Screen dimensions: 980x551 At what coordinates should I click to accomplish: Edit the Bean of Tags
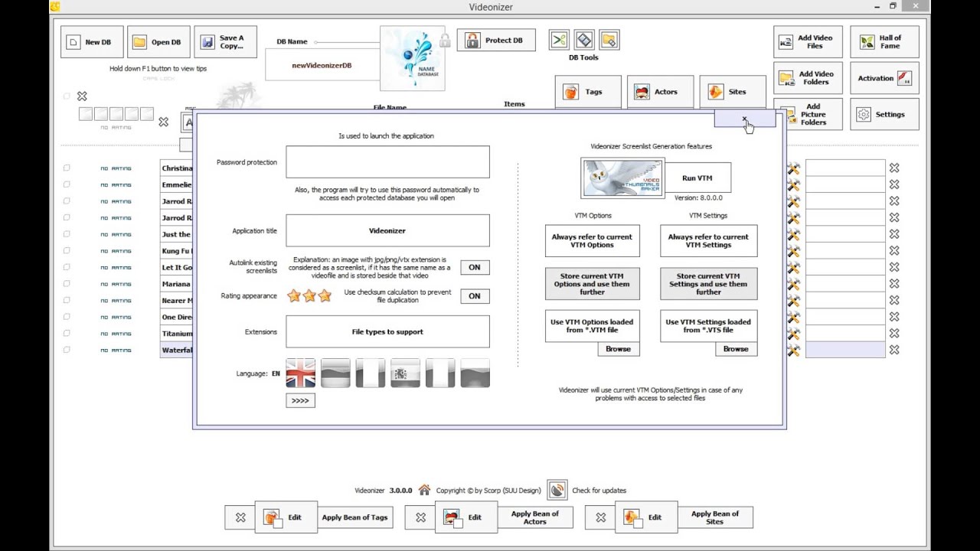[x=285, y=517]
